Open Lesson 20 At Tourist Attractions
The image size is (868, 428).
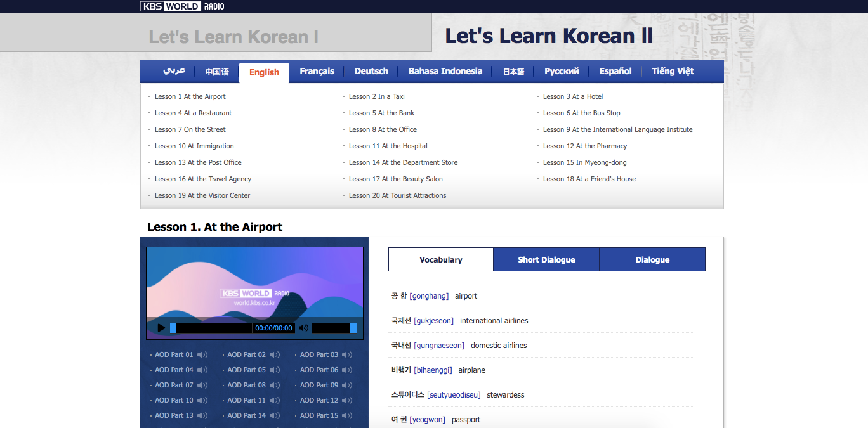click(x=397, y=195)
